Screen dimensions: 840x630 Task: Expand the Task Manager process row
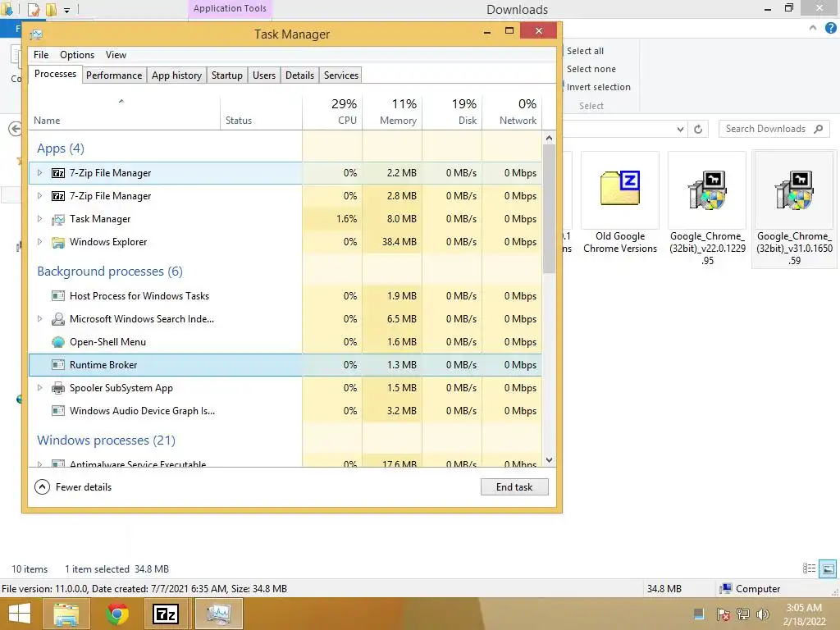pyautogui.click(x=39, y=218)
